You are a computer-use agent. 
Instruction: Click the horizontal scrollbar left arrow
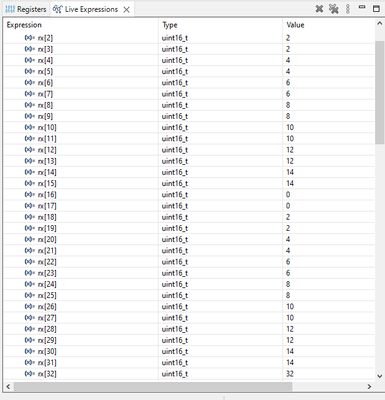coord(8,387)
